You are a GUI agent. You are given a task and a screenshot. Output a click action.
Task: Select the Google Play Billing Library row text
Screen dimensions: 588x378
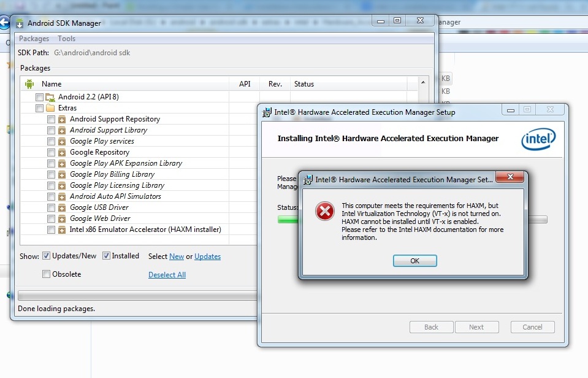click(112, 174)
